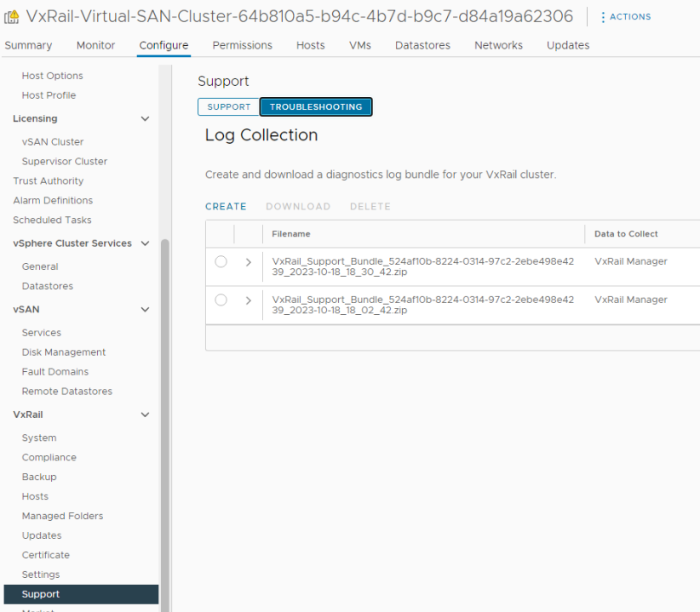Open the Networks tab

(x=497, y=45)
